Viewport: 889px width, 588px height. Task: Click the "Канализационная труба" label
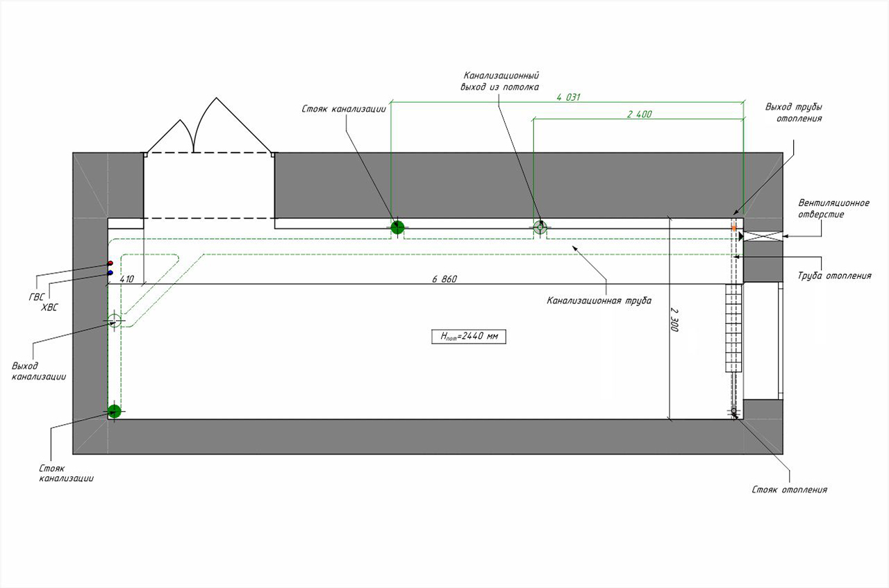click(598, 301)
